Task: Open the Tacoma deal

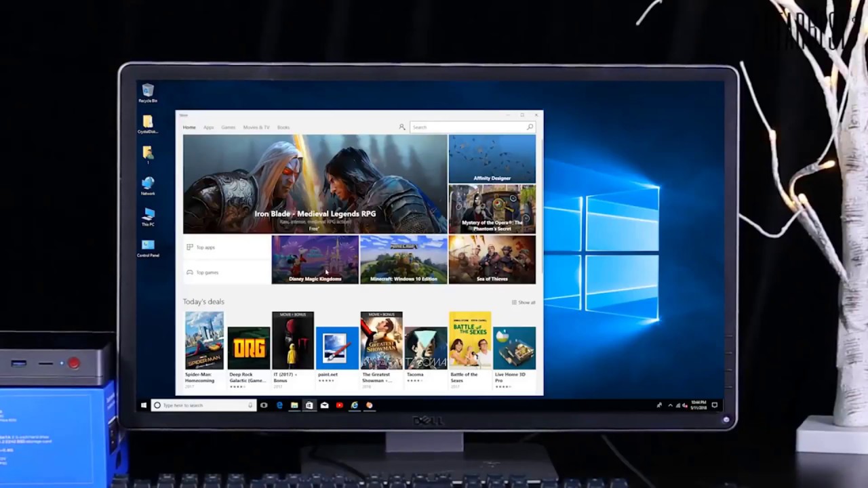Action: tap(426, 356)
